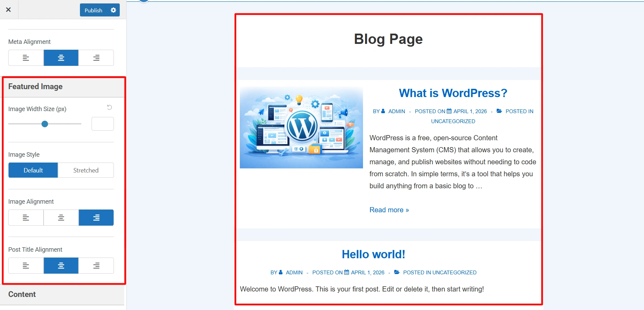Click the folder icon on Hello world post meta

(x=397, y=272)
